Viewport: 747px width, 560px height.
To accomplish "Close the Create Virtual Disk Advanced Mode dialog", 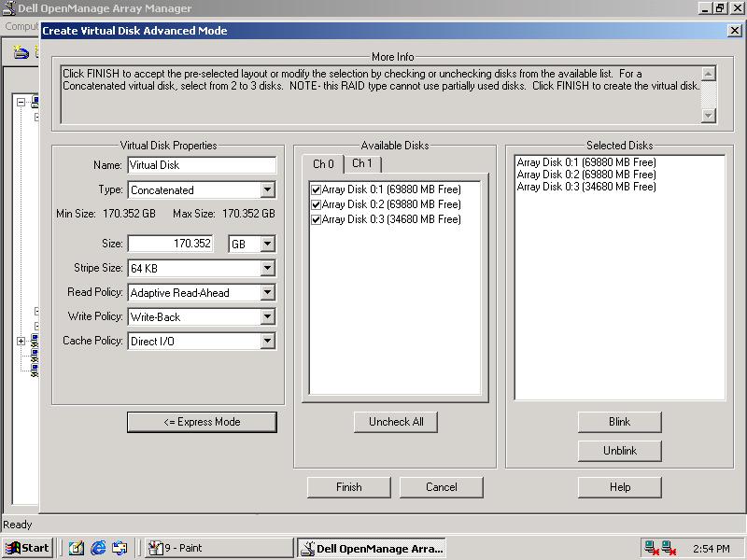I will pos(735,31).
